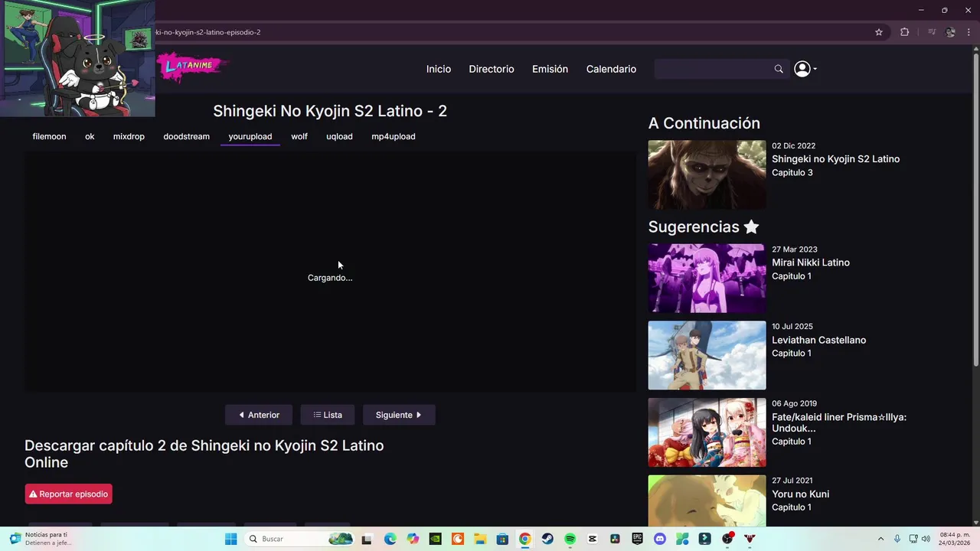Select the yourupload server tab

[x=250, y=136]
